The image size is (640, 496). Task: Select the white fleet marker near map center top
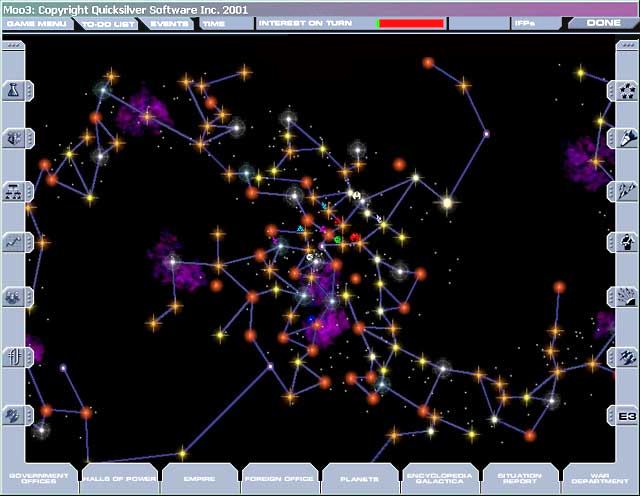[x=356, y=196]
